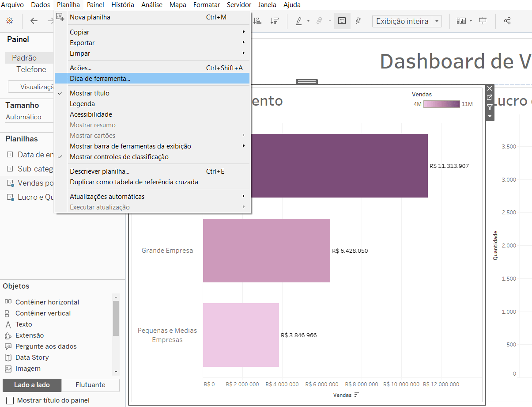The image size is (532, 407).
Task: Switch layout mode to Flutuante
Action: pos(91,385)
